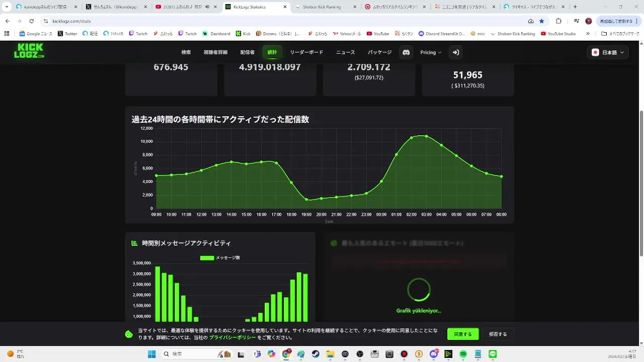Select the 統計 nav tab
644x362 pixels.
point(272,52)
